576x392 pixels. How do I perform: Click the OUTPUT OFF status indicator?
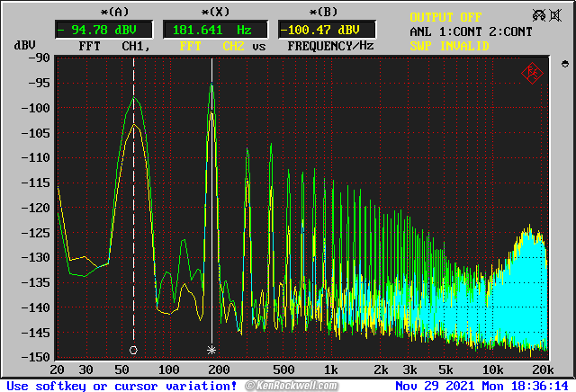(x=446, y=17)
